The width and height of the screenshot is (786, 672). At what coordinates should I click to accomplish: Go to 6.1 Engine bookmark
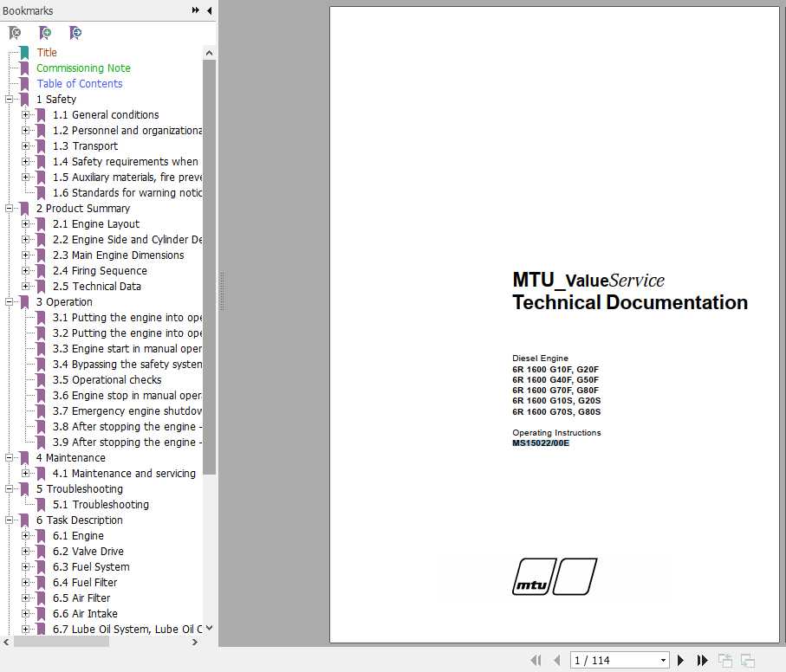pos(78,536)
